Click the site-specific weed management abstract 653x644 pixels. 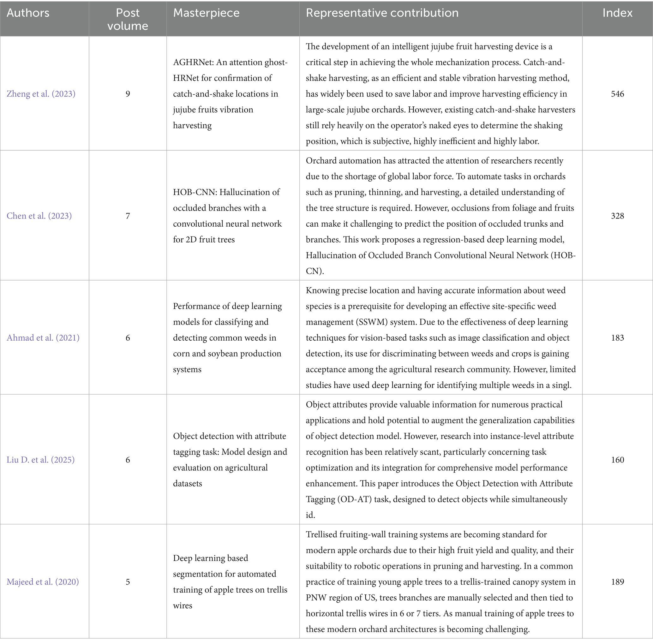(x=441, y=337)
